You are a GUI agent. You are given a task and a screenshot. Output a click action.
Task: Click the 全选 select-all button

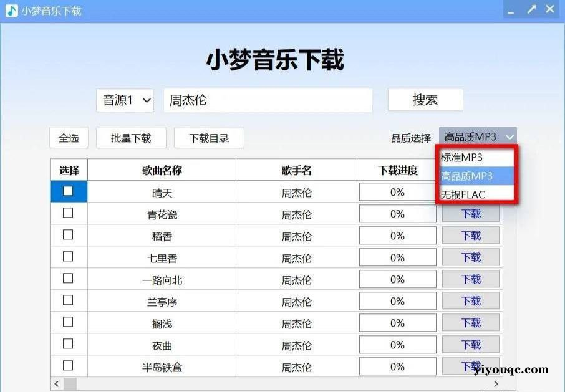(69, 137)
